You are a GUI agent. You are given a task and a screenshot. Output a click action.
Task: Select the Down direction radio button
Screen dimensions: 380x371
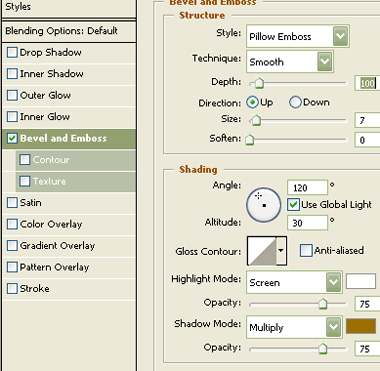tap(295, 102)
